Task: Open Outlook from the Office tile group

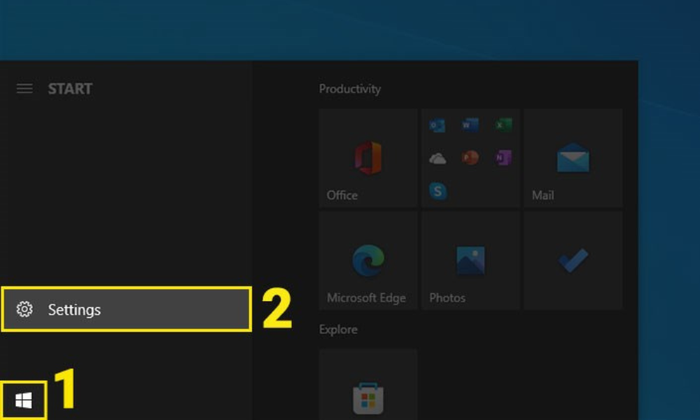Action: [x=438, y=126]
